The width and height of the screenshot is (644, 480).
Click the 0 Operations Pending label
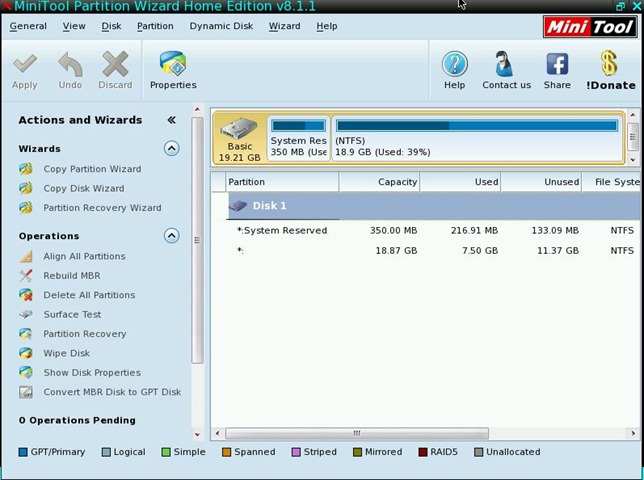tap(77, 420)
